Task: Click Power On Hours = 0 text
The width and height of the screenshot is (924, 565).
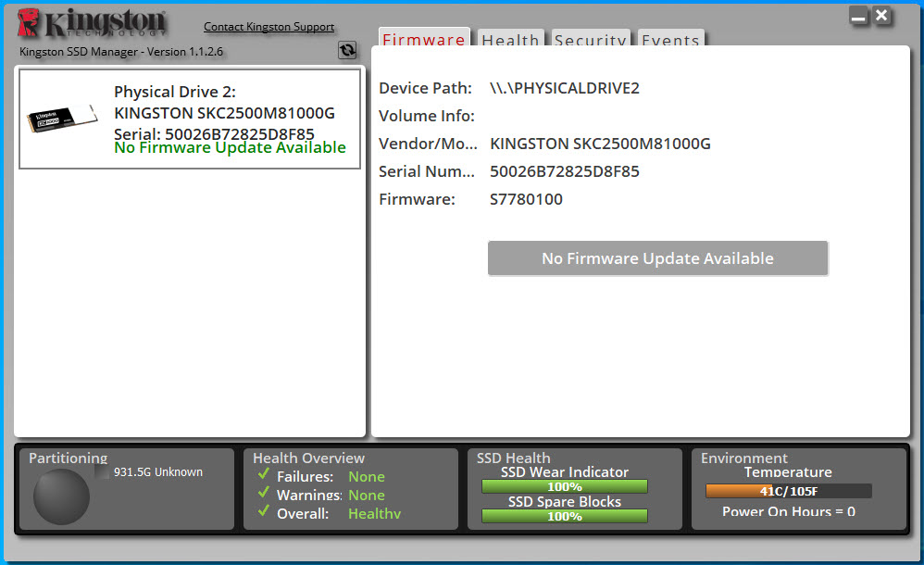Action: 789,511
